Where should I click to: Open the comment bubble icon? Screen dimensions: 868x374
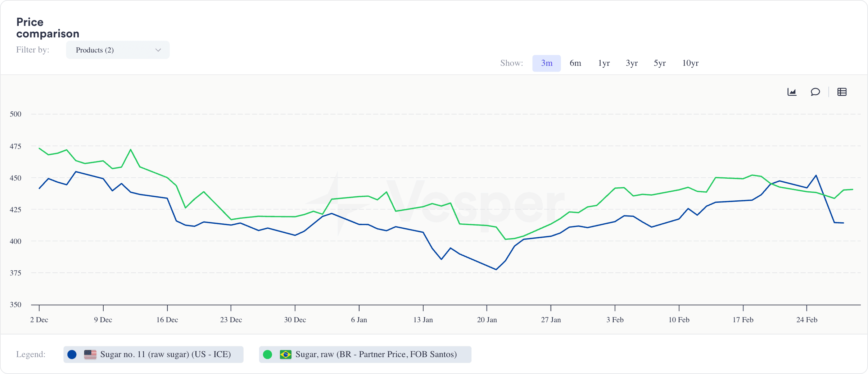pos(815,92)
